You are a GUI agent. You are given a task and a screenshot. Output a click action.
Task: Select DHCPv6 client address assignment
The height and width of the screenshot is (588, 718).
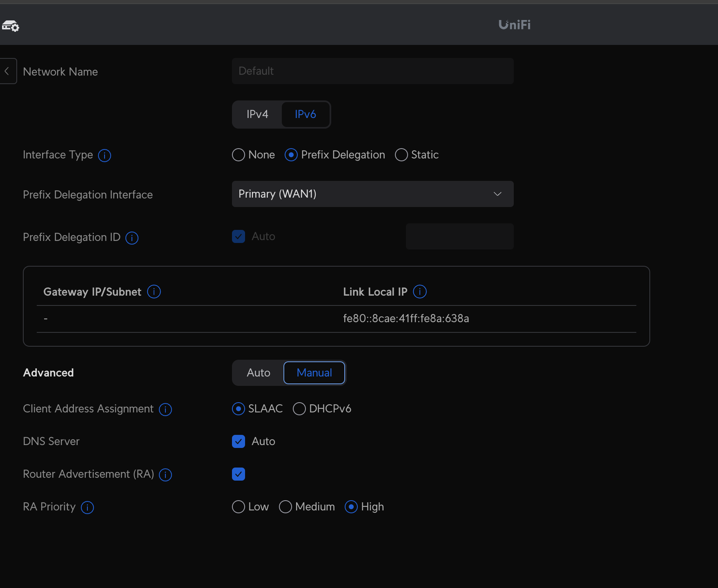tap(299, 409)
